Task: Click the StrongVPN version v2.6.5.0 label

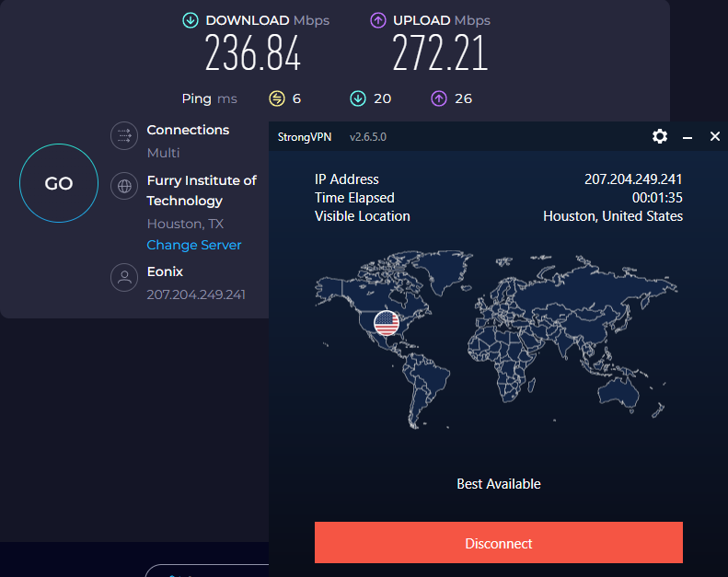Action: (368, 137)
